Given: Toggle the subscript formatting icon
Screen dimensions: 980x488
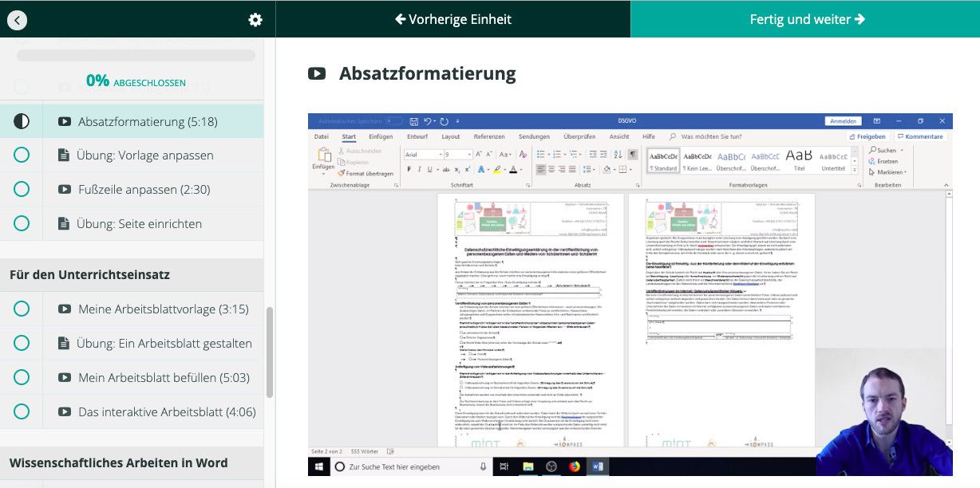Looking at the screenshot, I should [456, 169].
